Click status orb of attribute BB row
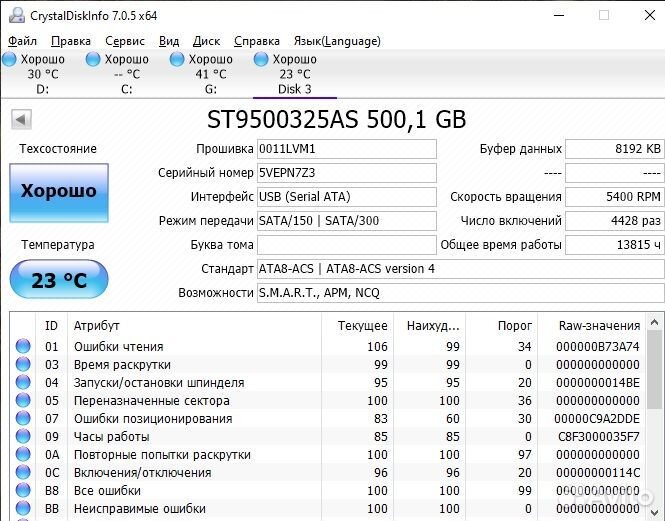Screen dimensions: 665x521 [23, 508]
